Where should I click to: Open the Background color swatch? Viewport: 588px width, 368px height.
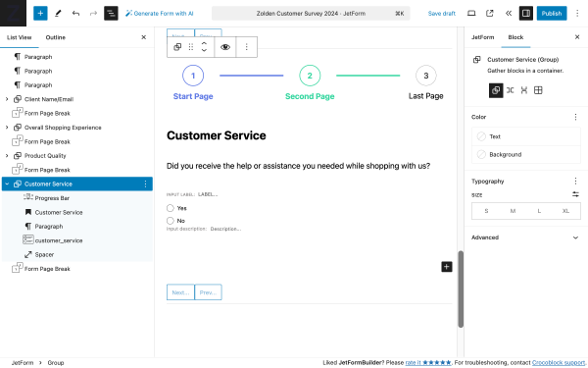(525, 154)
